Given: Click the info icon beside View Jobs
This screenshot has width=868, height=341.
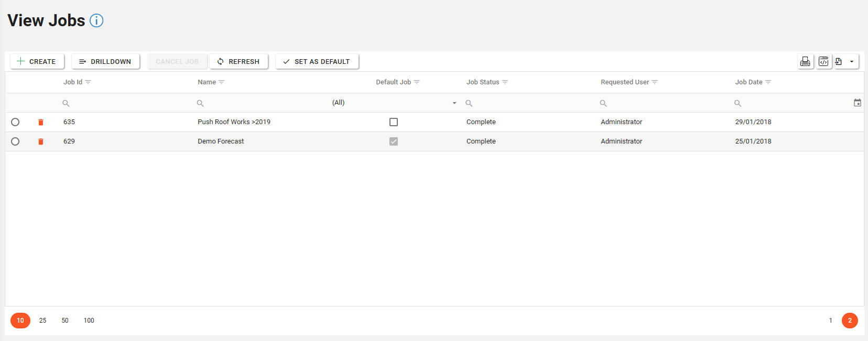Looking at the screenshot, I should pos(96,20).
